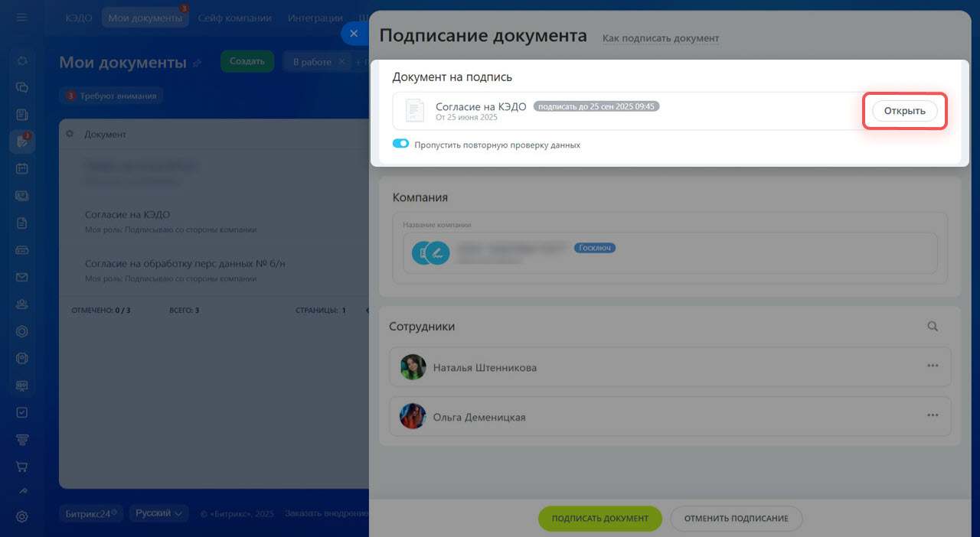
Task: Search employees with the magnifier icon
Action: coord(933,326)
